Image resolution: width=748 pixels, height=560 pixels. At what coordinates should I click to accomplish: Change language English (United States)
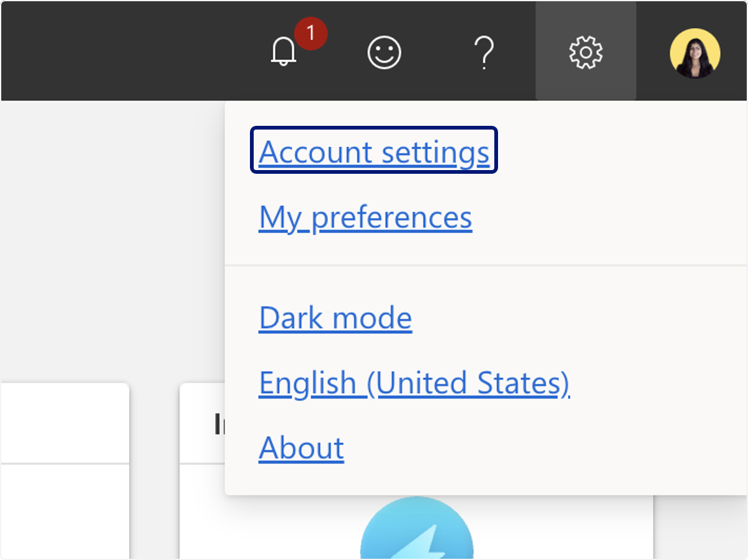415,383
